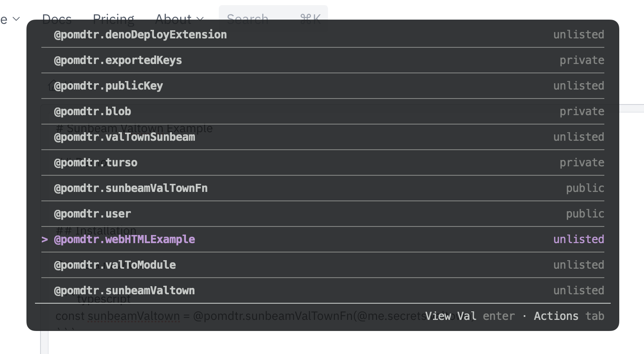Open the highlighted @pomdtr.webHTMLExample val

click(x=323, y=239)
